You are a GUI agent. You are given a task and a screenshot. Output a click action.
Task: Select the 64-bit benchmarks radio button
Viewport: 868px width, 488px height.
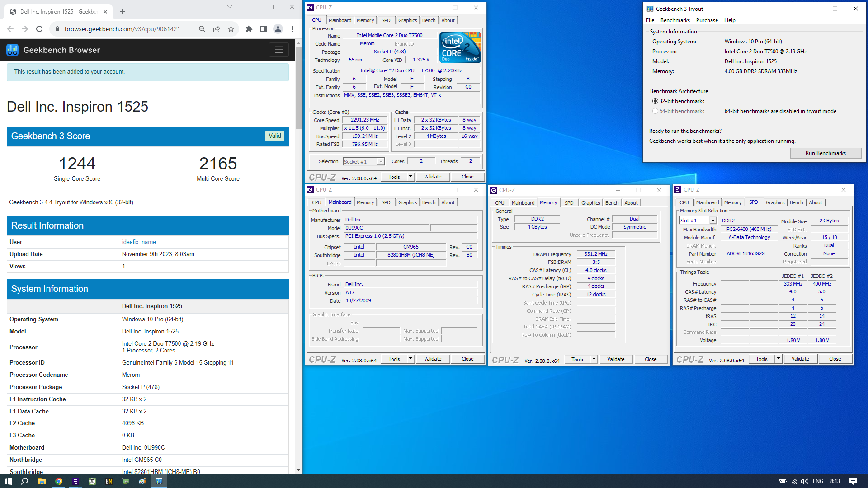(x=655, y=111)
